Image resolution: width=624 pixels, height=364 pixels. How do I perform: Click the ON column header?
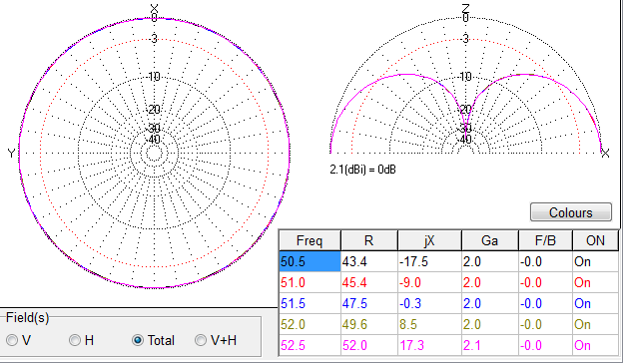(x=595, y=240)
